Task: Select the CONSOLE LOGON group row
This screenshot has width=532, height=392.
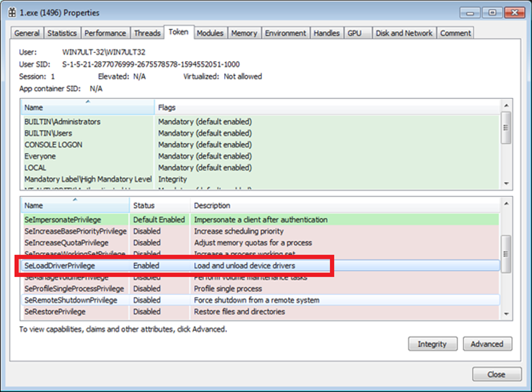Action: (260, 144)
